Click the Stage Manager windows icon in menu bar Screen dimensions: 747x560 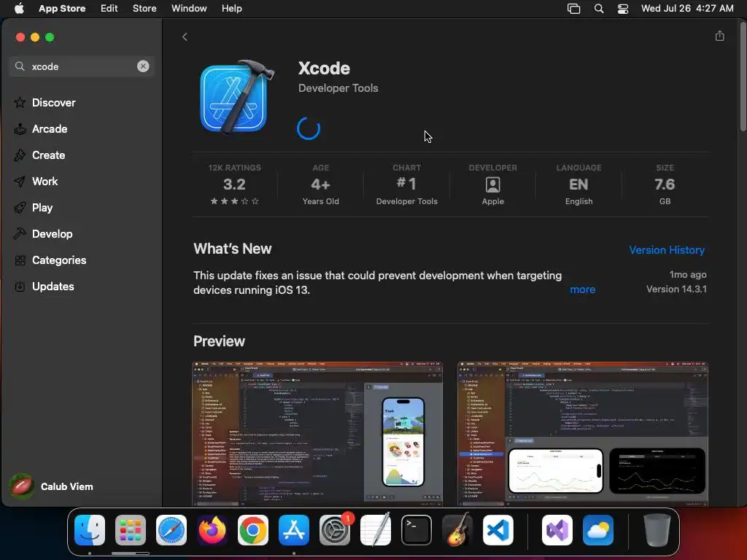[573, 9]
